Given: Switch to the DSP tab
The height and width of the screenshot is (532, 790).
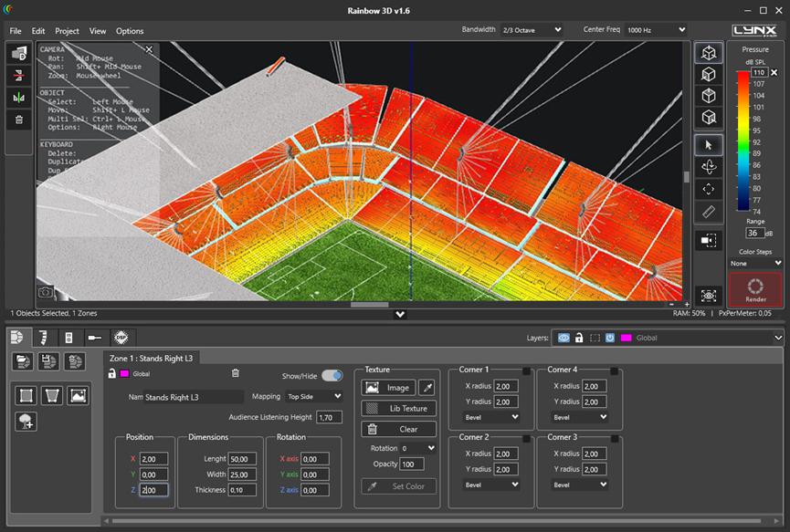Looking at the screenshot, I should point(121,337).
